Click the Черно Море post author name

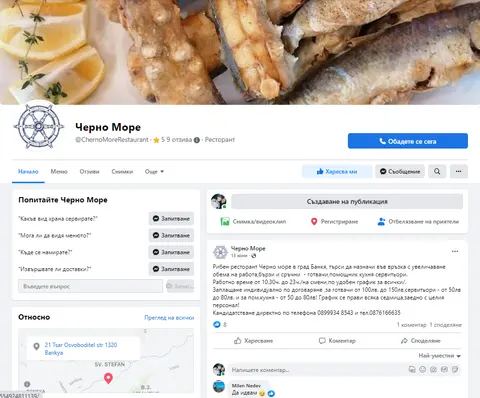click(248, 248)
